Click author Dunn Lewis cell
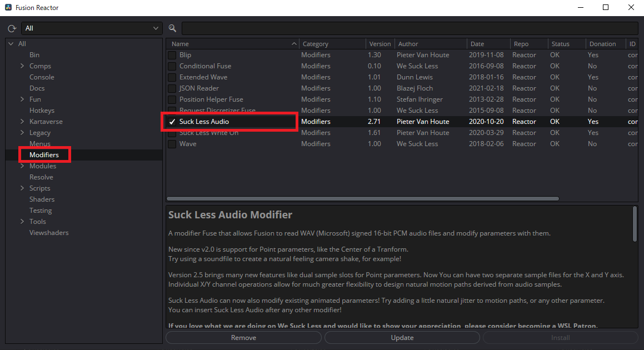The image size is (644, 350). (415, 77)
